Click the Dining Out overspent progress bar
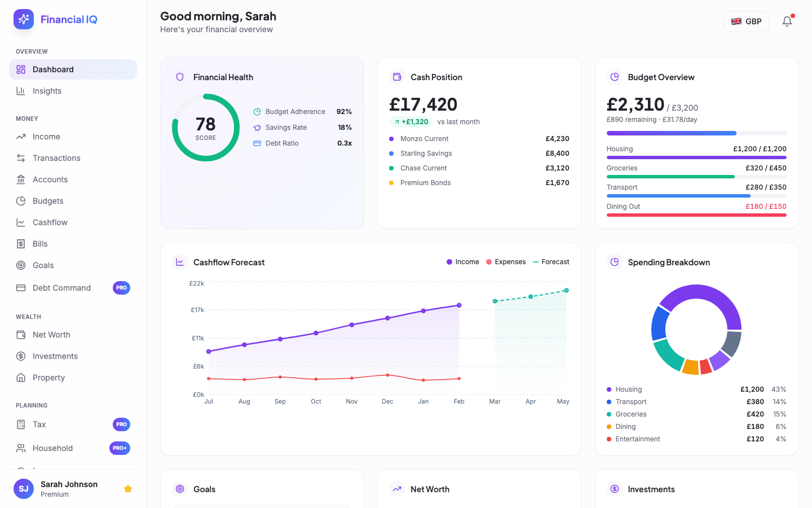 coord(696,215)
